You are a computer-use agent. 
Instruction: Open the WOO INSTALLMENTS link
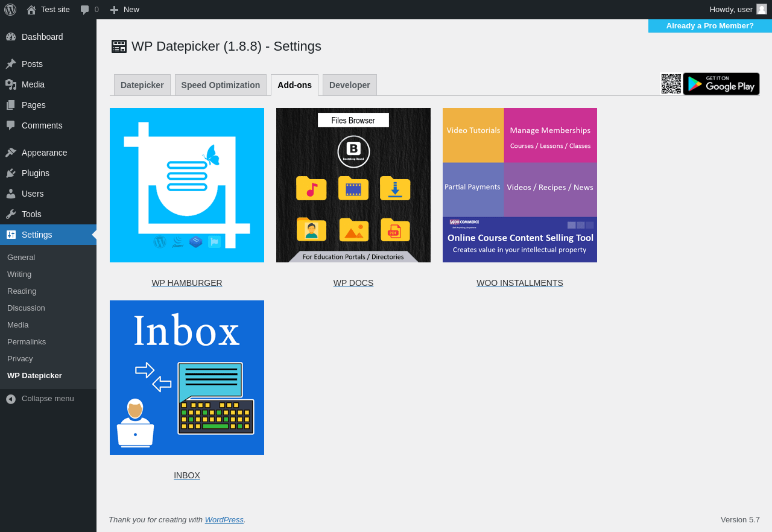tap(520, 283)
